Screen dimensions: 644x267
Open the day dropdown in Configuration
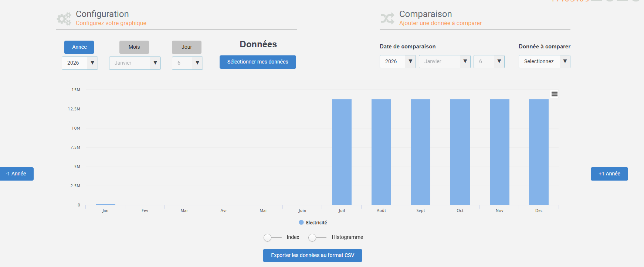[187, 63]
